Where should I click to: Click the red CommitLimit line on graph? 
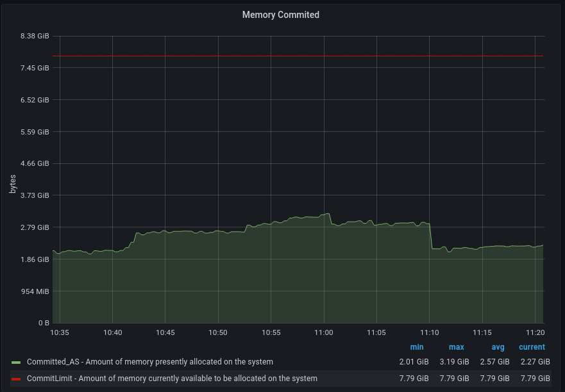tap(298, 56)
